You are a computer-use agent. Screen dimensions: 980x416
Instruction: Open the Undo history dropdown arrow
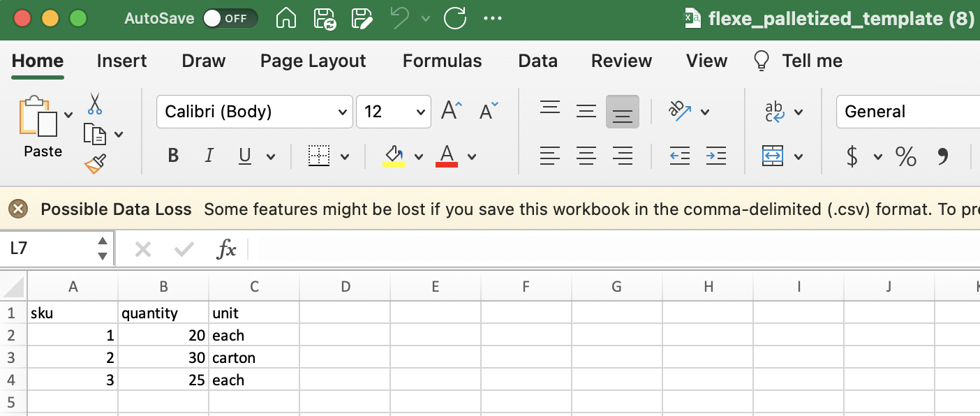click(x=425, y=19)
